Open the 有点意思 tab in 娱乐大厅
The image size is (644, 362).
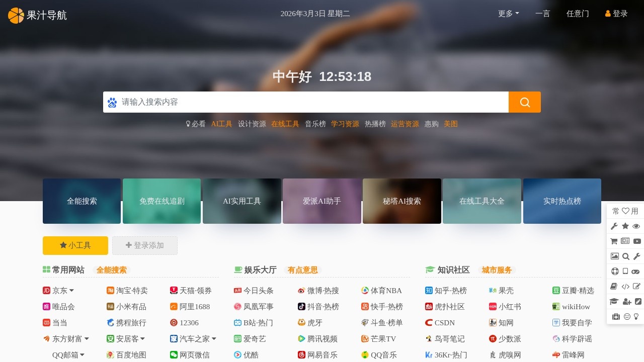pos(302,270)
